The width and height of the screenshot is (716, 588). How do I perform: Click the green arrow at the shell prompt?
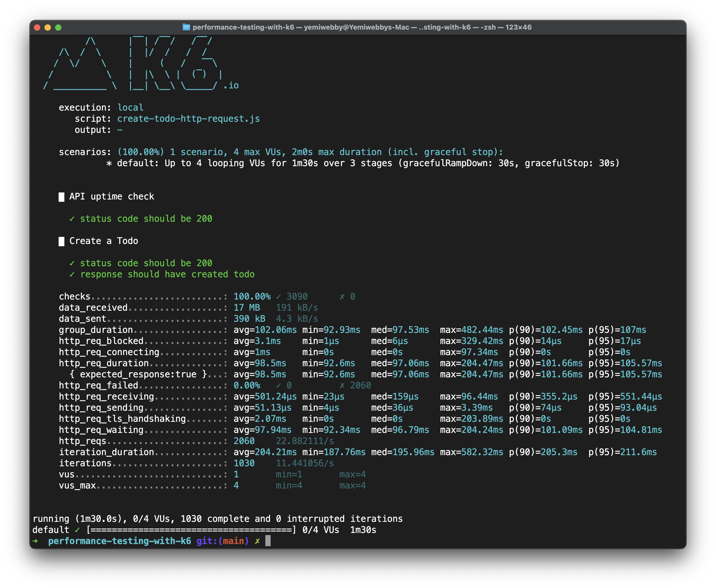pyautogui.click(x=35, y=541)
